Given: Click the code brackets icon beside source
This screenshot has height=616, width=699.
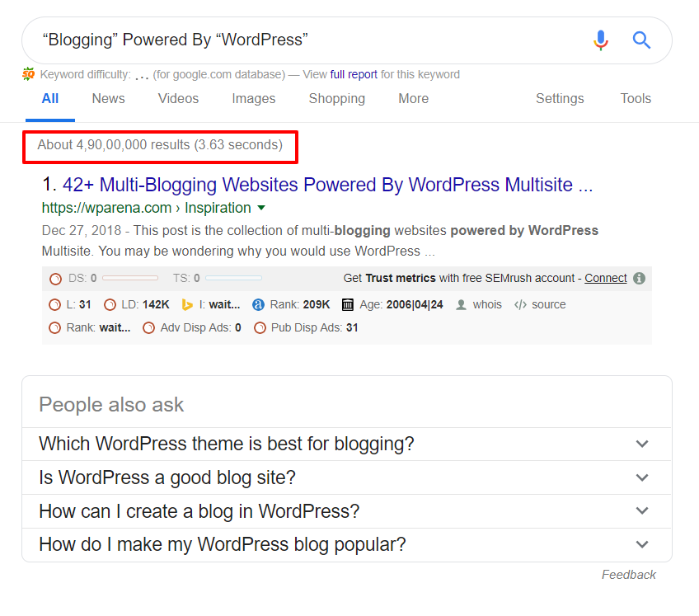Looking at the screenshot, I should click(x=520, y=304).
